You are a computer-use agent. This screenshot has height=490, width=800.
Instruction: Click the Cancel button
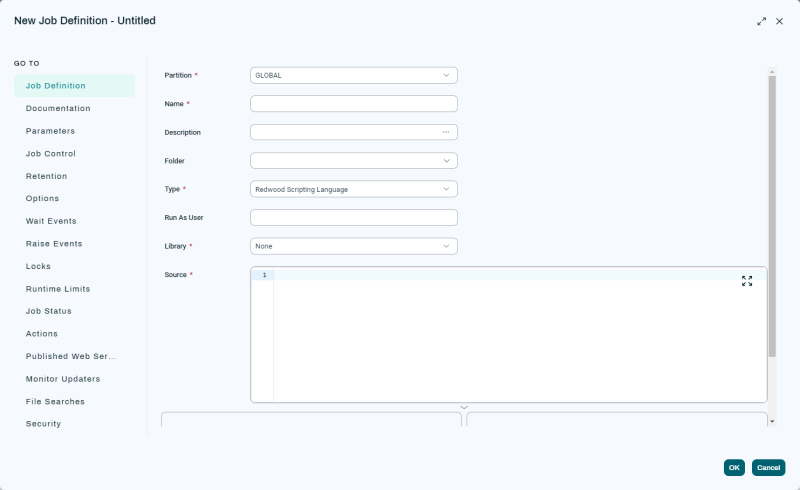(768, 467)
